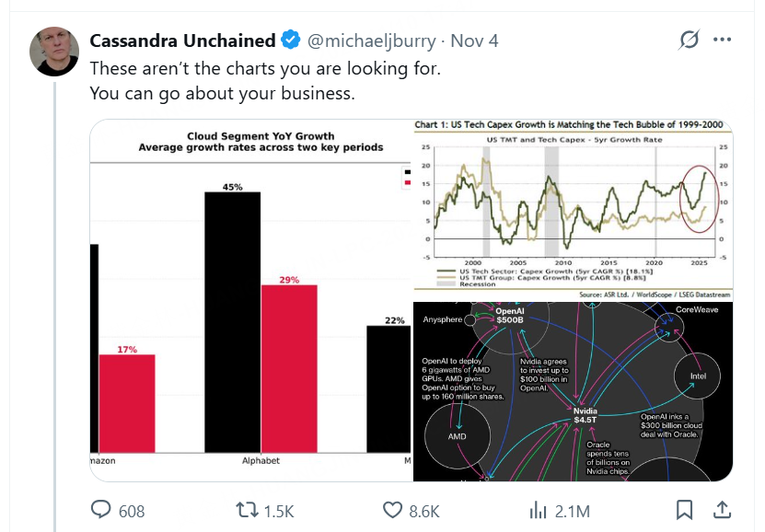
Task: Click the 8.6K likes count
Action: point(424,511)
